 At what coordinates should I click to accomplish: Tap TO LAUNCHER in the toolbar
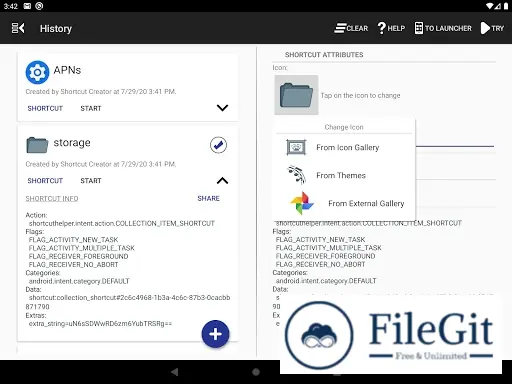[x=443, y=28]
